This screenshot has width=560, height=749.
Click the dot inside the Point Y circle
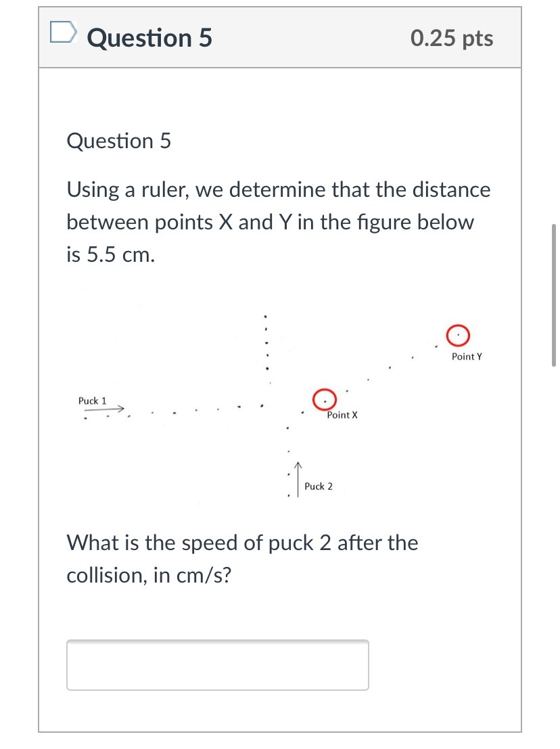[x=459, y=334]
